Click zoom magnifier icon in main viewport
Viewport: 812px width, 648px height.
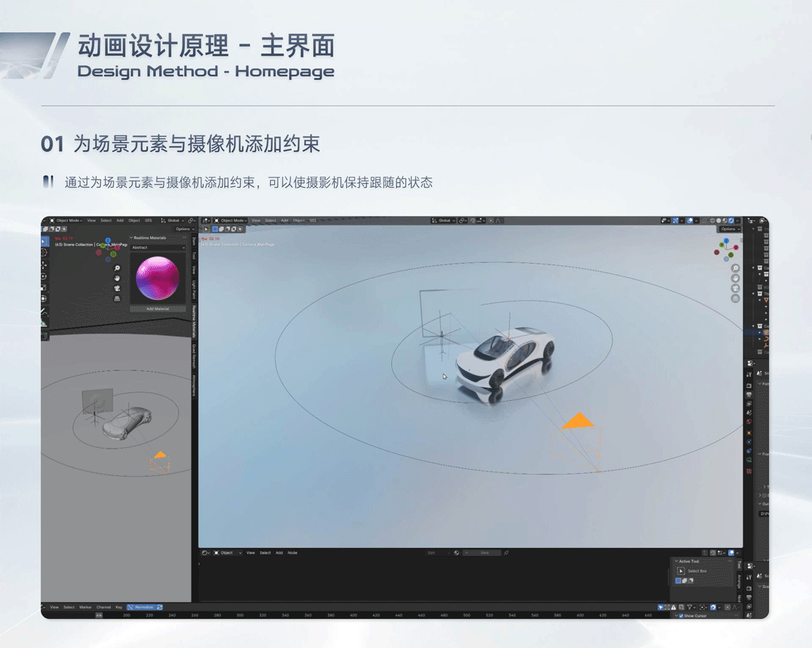click(735, 269)
